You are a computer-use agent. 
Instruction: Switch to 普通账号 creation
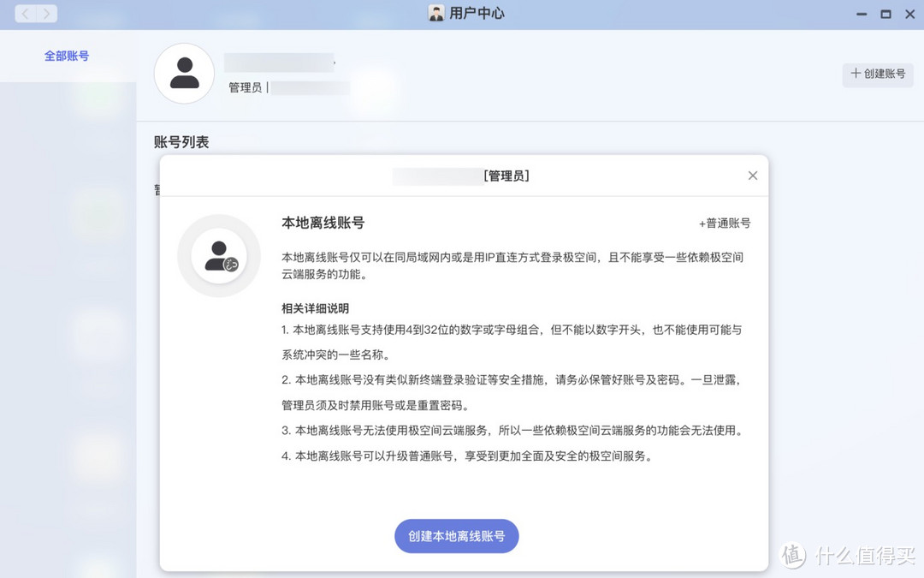pyautogui.click(x=725, y=223)
